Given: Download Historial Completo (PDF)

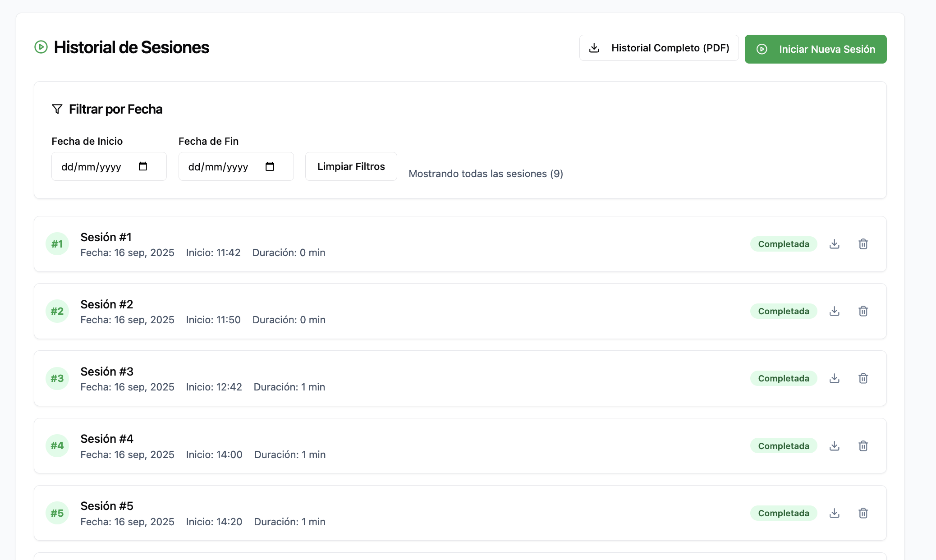Looking at the screenshot, I should tap(659, 48).
